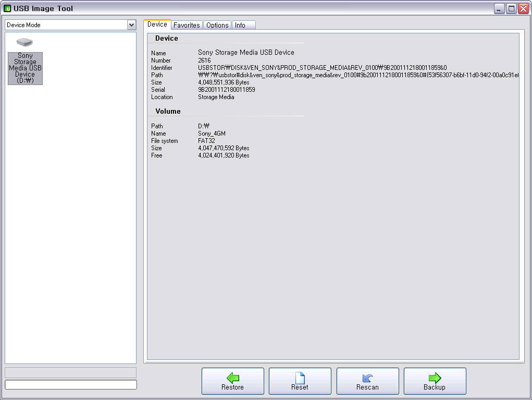Viewport: 532px width, 400px height.
Task: Click the Restore button
Action: coord(233,381)
